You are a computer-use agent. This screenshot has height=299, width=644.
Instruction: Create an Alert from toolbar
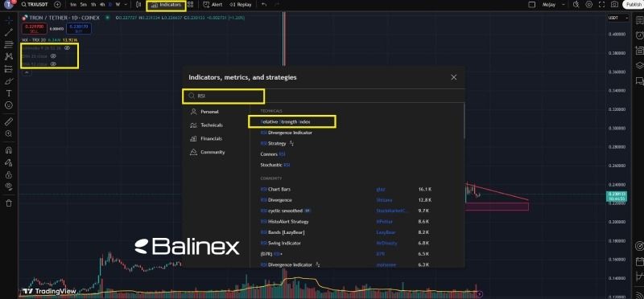click(x=213, y=5)
